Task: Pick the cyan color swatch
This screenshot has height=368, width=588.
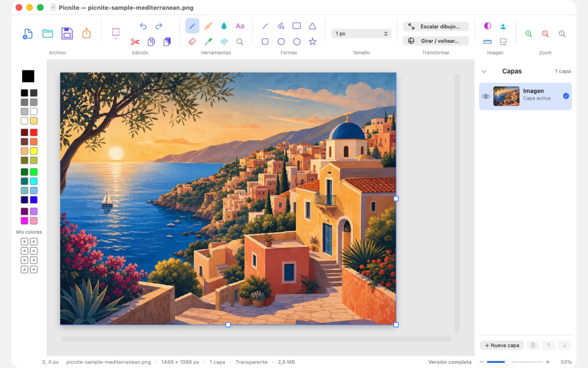Action: click(34, 181)
